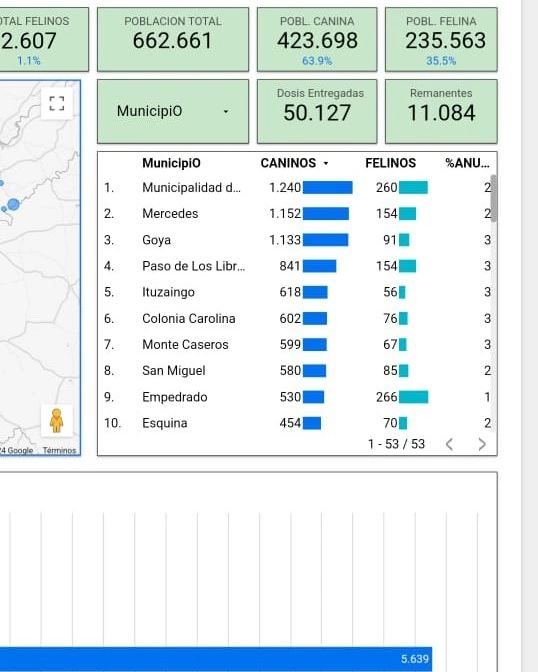Go to next table page
This screenshot has width=538, height=672.
(482, 444)
